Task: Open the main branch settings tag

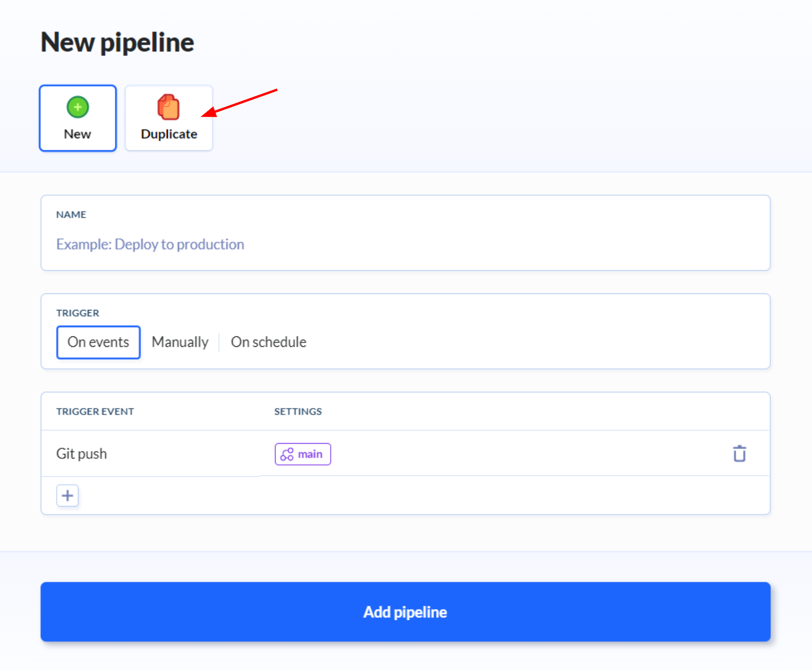Action: pyautogui.click(x=302, y=454)
